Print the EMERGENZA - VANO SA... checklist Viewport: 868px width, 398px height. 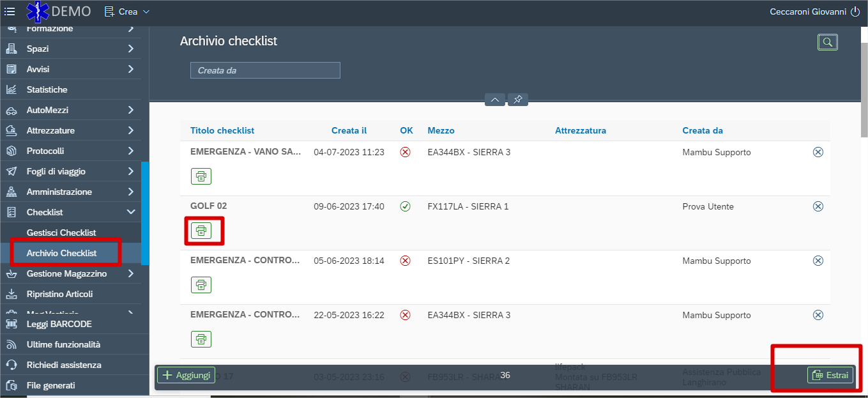tap(201, 176)
